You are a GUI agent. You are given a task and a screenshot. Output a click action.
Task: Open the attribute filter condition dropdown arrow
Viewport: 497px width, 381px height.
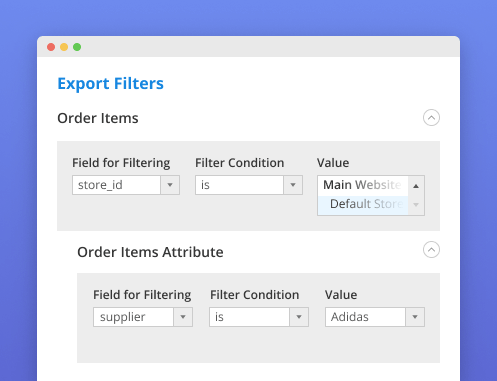coord(299,317)
